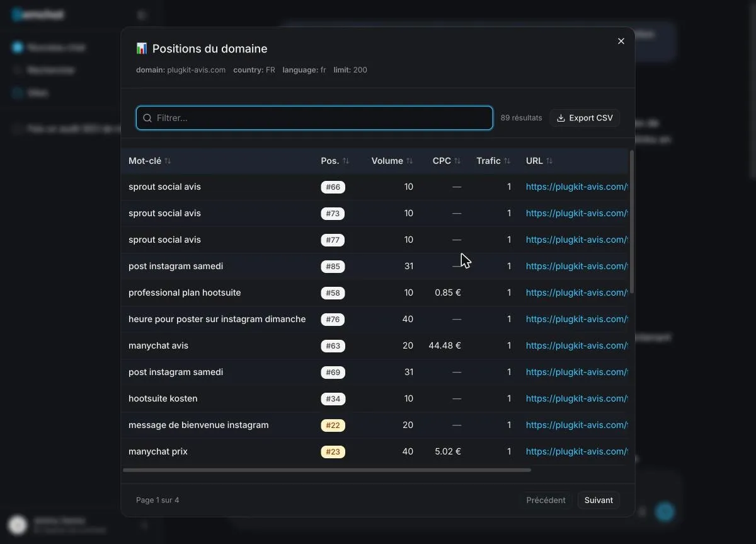Screen dimensions: 756x544
Task: Select yellow position badge #22
Action: point(333,425)
